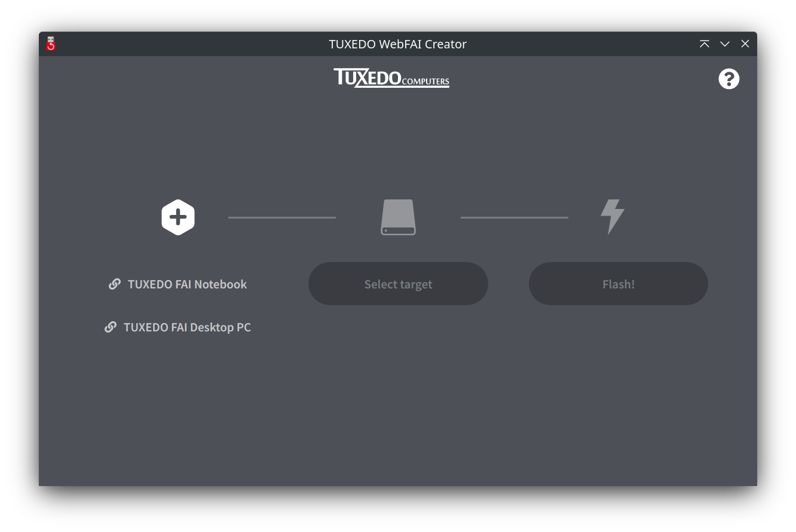Click the Flash! button
The height and width of the screenshot is (532, 796).
point(619,284)
